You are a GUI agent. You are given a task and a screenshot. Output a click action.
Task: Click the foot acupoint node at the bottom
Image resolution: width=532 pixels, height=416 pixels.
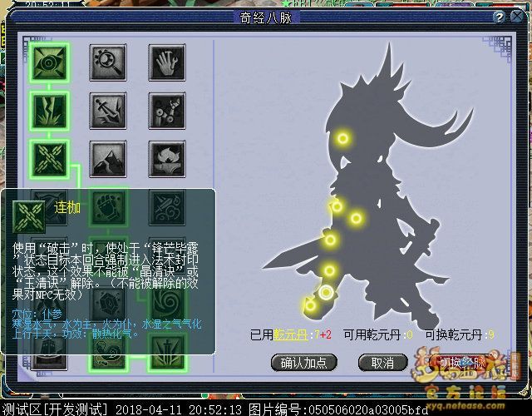(310, 305)
